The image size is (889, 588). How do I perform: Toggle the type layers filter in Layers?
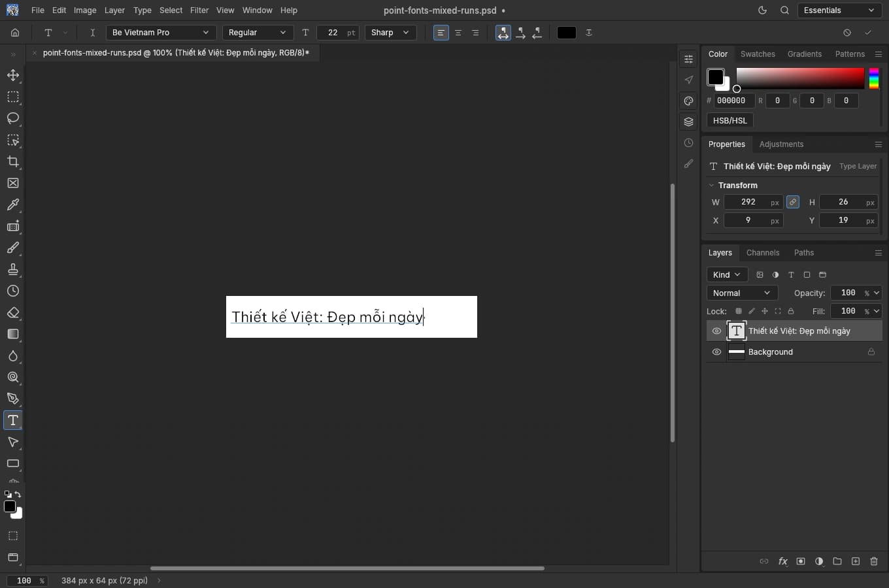[791, 275]
